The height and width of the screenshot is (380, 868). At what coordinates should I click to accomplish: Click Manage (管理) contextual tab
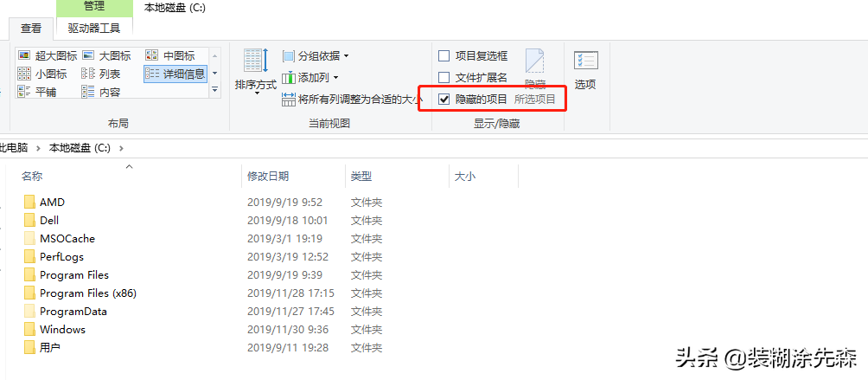tap(94, 7)
